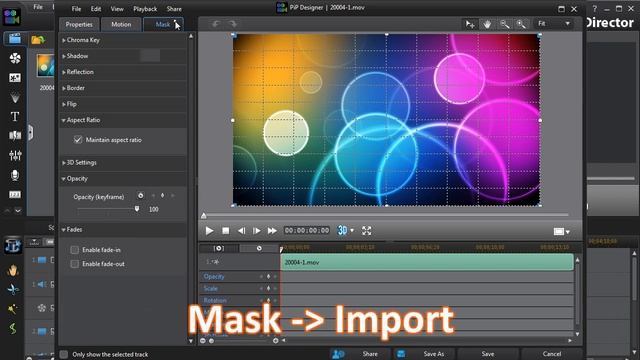Open the Media Room in main window
Screen dimensions: 640x360
click(x=15, y=39)
